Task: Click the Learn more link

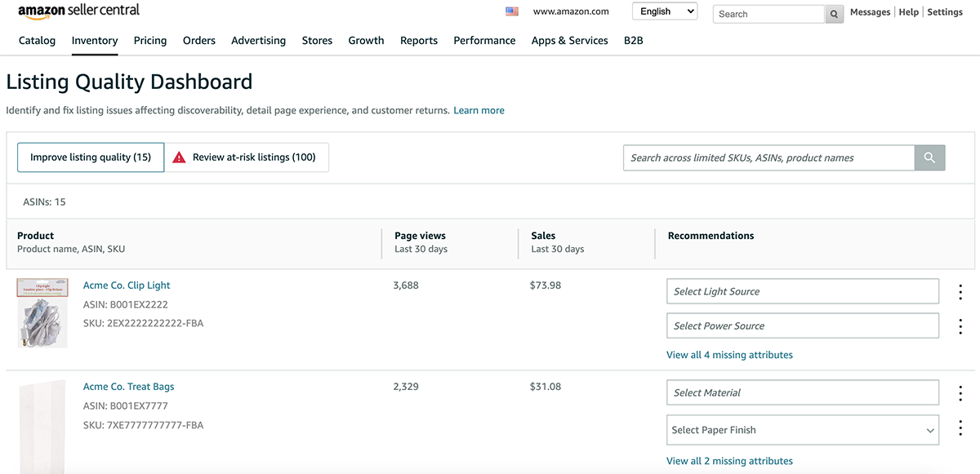Action: (x=479, y=110)
